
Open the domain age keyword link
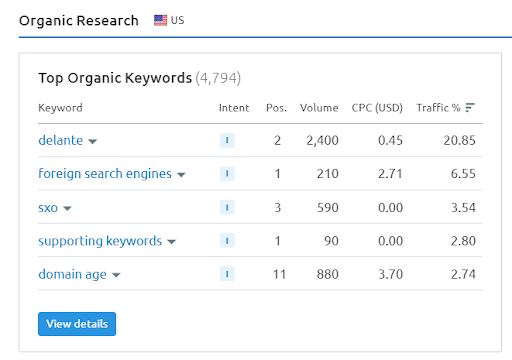tap(72, 274)
